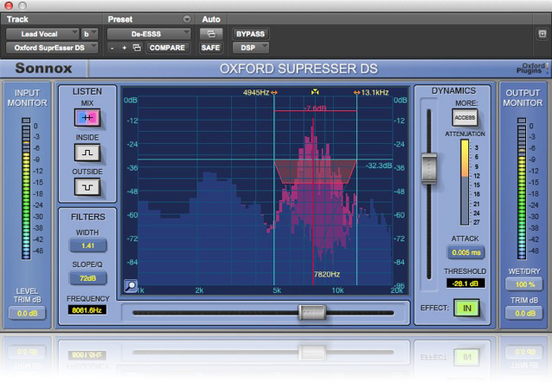552x392 pixels.
Task: Click the 13.1kHz upper band edge handle
Action: coord(355,91)
